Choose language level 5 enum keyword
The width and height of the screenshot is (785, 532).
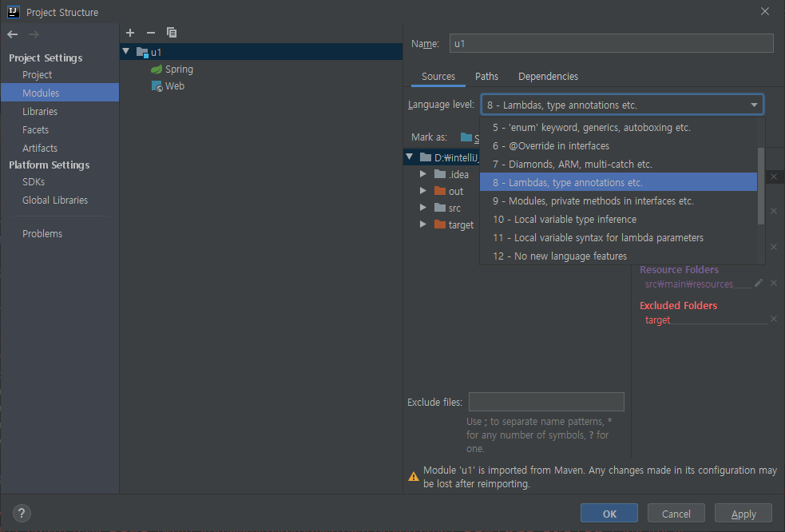(618, 127)
